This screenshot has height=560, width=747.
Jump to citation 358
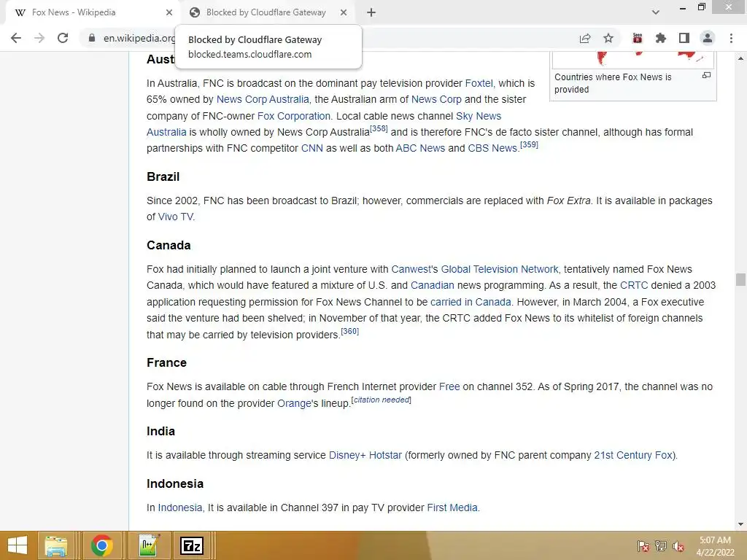pyautogui.click(x=379, y=128)
